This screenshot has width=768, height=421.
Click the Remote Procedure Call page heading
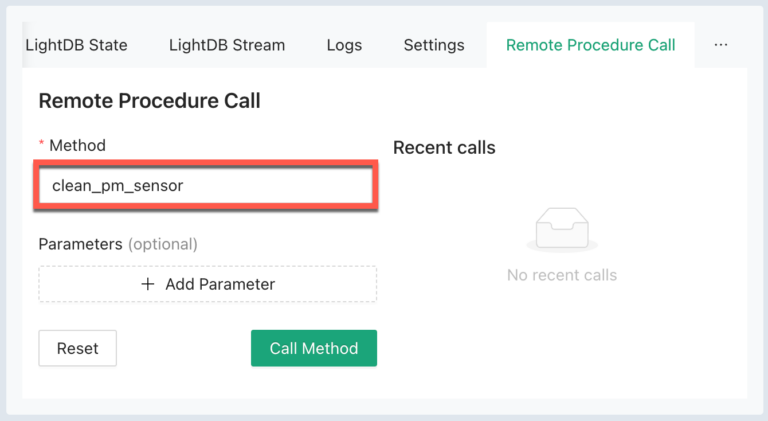pos(149,101)
